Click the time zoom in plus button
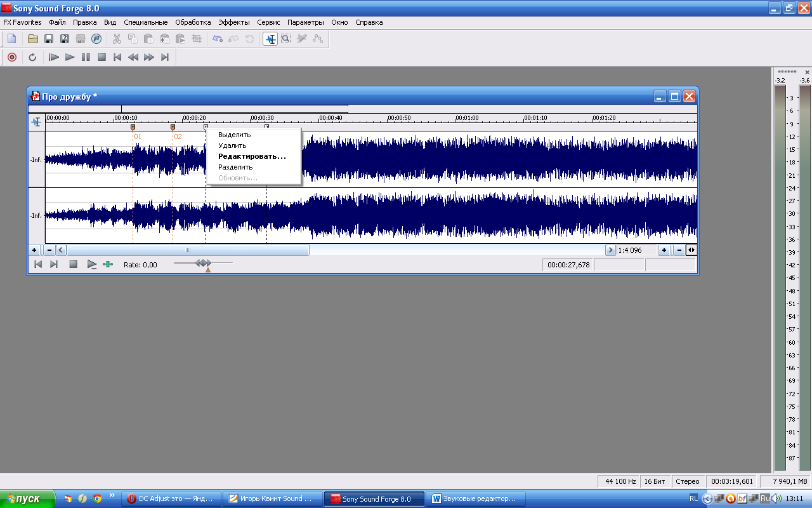 [x=664, y=250]
